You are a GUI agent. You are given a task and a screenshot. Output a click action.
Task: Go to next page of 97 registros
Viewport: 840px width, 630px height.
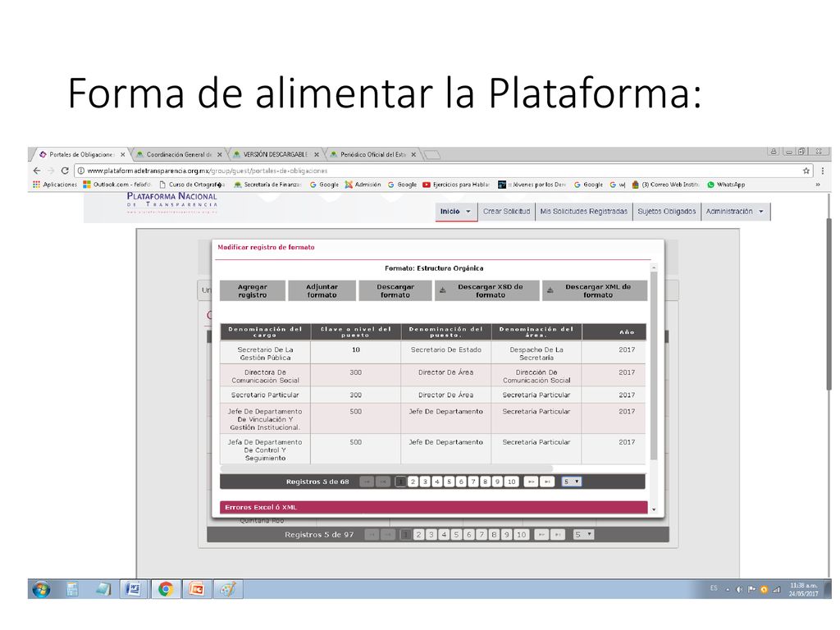[541, 535]
